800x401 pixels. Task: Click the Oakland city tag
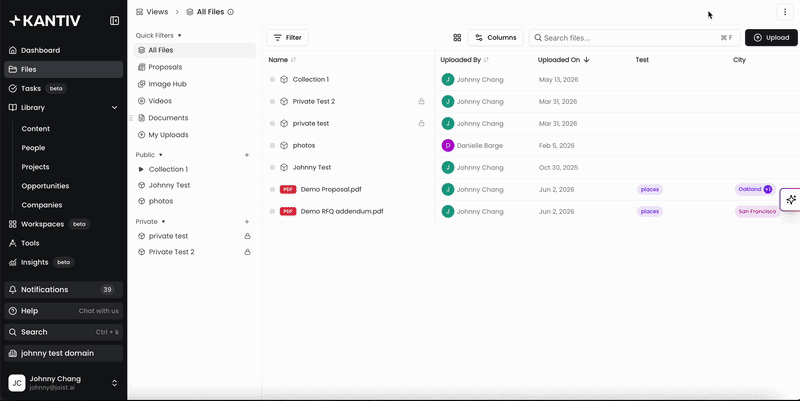coord(750,189)
